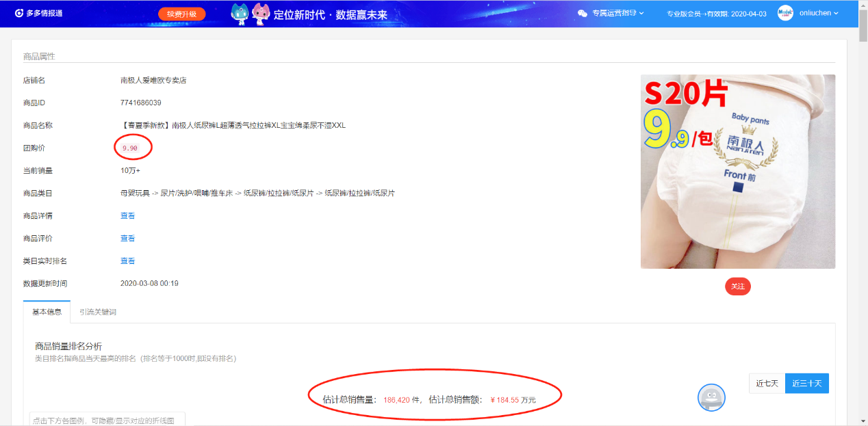Click the current sales value 10万+
Screen dimensions: 868x426
click(130, 171)
